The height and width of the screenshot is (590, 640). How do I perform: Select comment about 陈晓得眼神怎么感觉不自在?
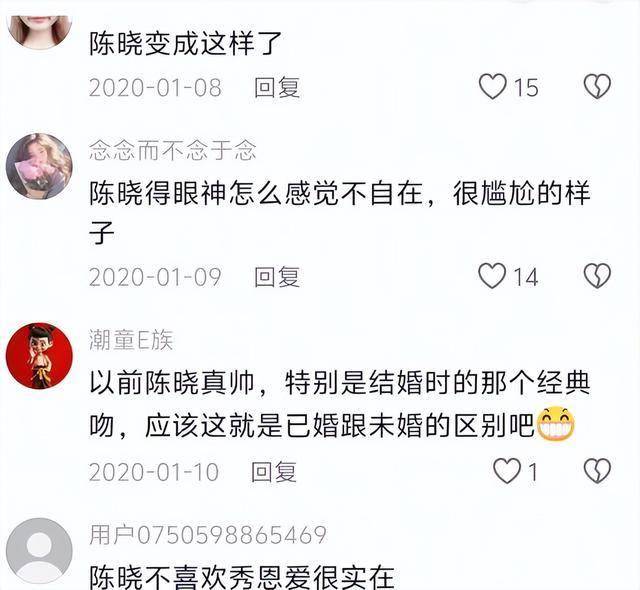[340, 212]
